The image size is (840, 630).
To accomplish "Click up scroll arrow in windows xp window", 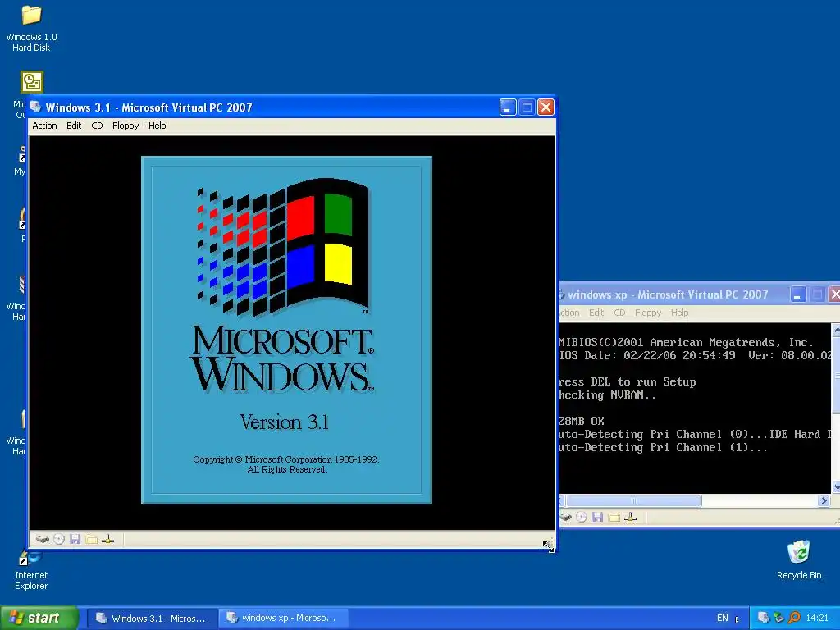I will point(836,330).
